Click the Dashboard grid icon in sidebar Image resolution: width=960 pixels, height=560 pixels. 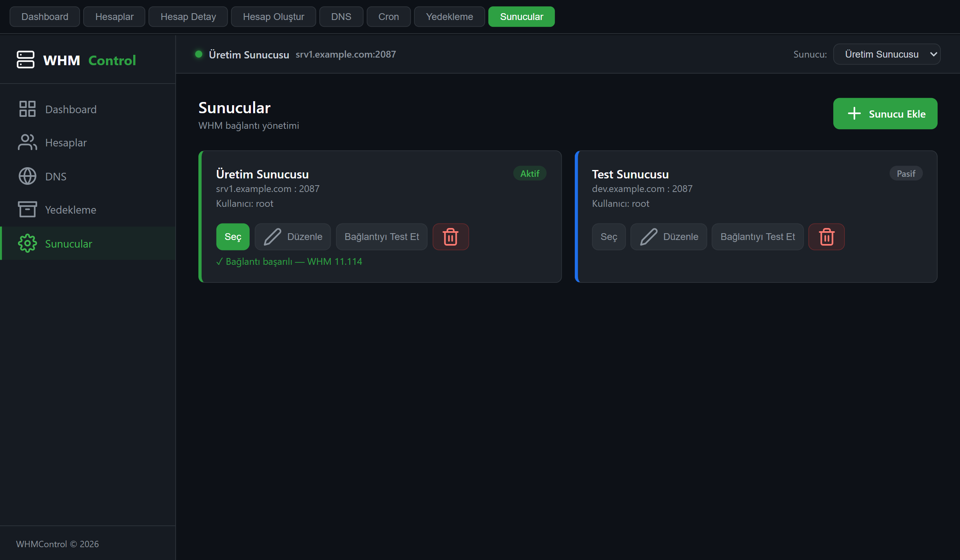(x=27, y=109)
